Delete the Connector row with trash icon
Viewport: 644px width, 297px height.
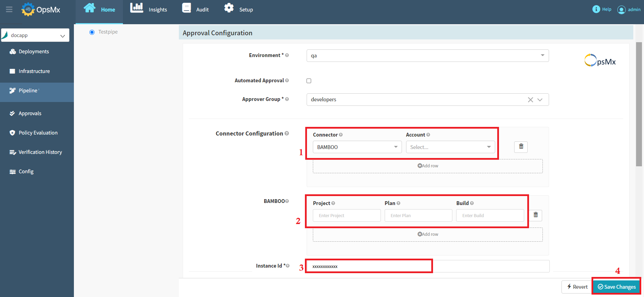[x=521, y=147]
